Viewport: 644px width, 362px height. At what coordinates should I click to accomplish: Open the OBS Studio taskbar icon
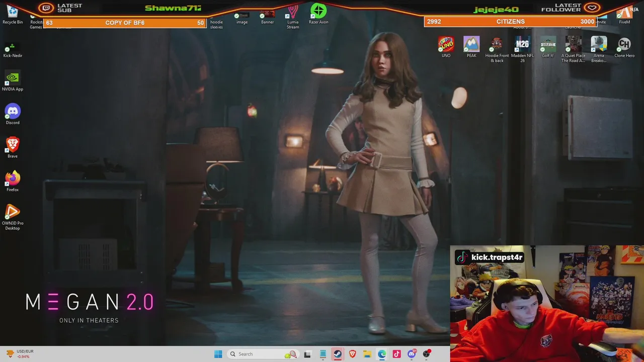coord(427,354)
